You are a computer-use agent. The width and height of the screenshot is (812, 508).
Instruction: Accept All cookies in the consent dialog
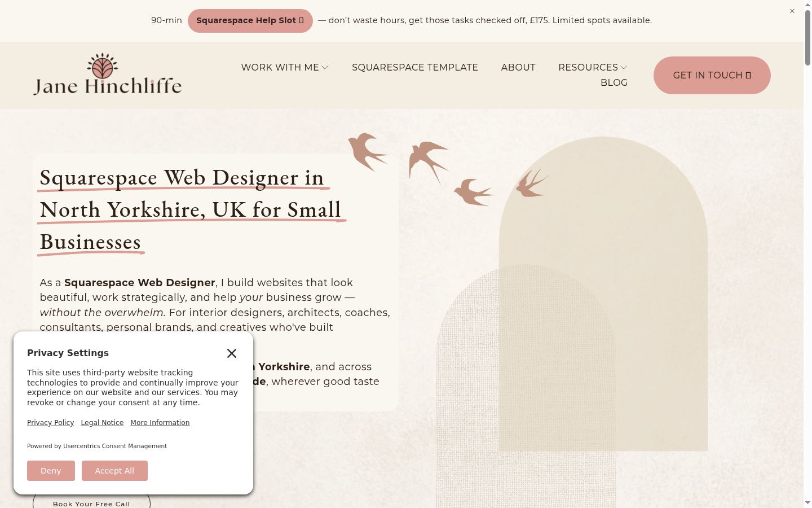[114, 471]
